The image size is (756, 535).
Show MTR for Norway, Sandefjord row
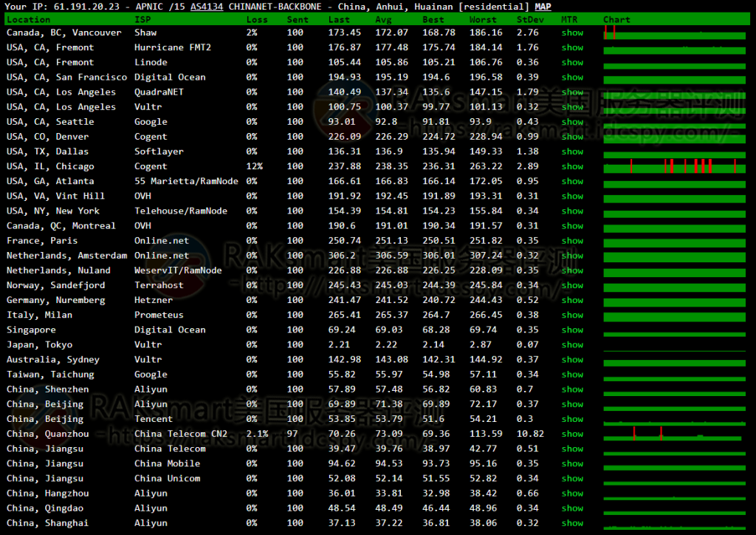coord(572,285)
